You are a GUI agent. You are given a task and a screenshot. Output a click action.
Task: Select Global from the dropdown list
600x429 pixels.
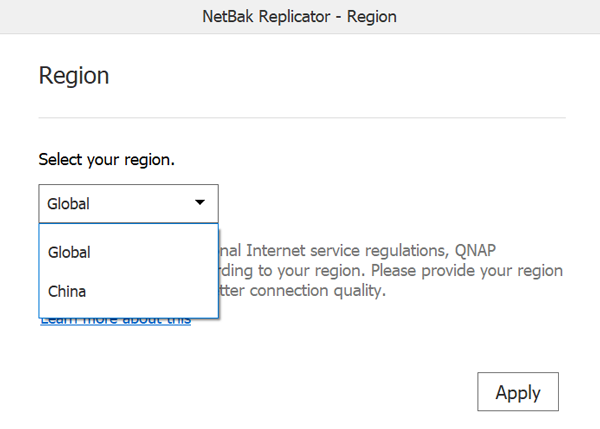click(129, 253)
